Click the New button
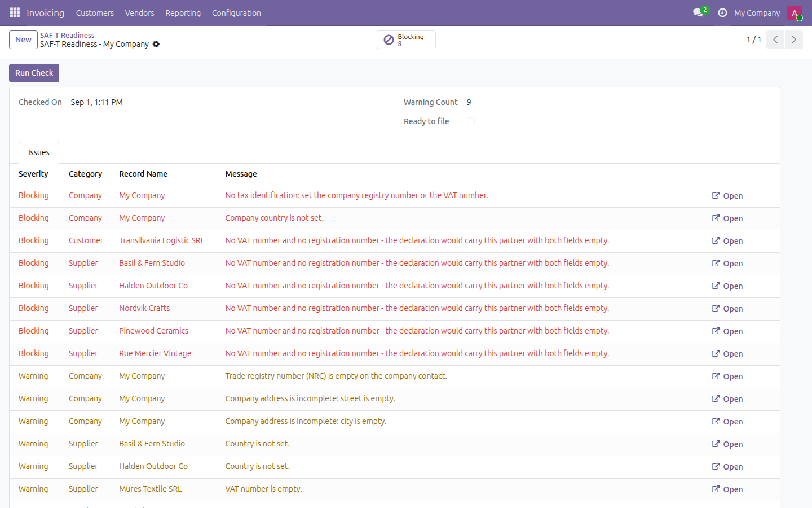The height and width of the screenshot is (508, 812). (23, 40)
